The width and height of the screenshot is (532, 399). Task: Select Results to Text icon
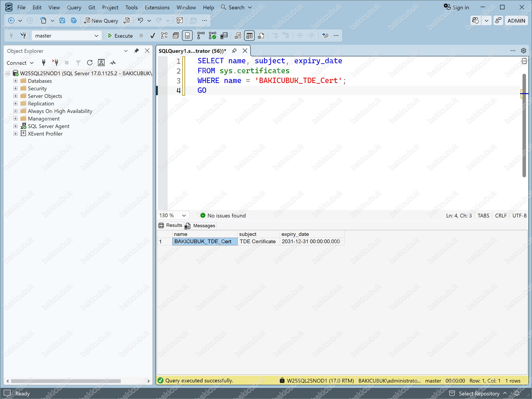pos(238,36)
